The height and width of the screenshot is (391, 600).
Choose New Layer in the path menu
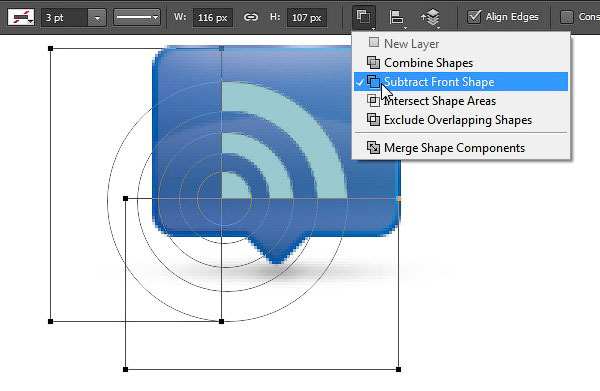(x=461, y=44)
